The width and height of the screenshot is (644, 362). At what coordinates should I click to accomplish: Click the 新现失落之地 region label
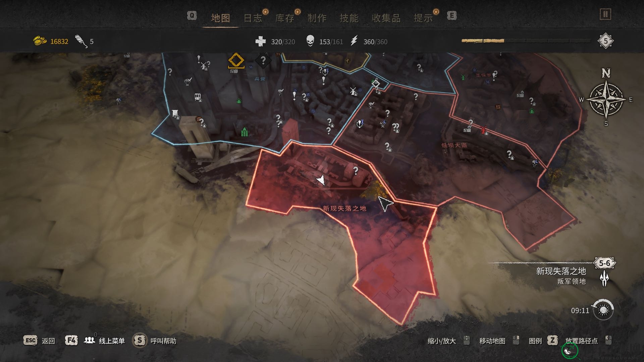(x=344, y=208)
